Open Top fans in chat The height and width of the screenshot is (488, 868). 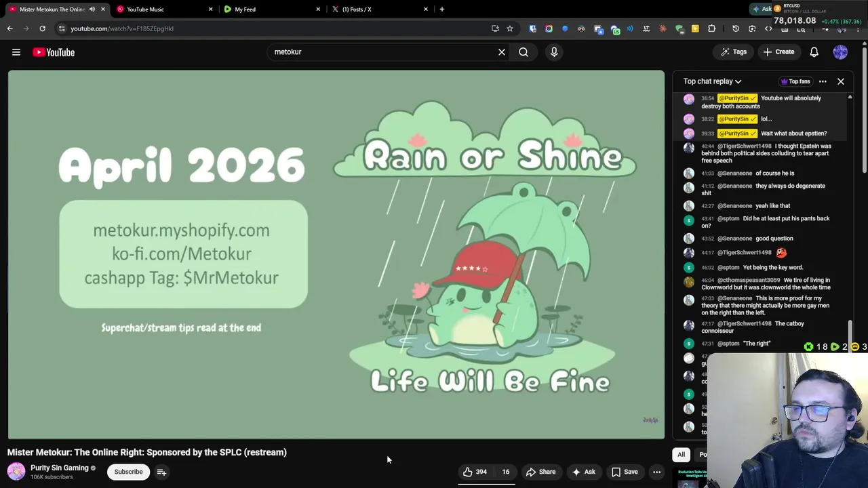click(x=795, y=81)
